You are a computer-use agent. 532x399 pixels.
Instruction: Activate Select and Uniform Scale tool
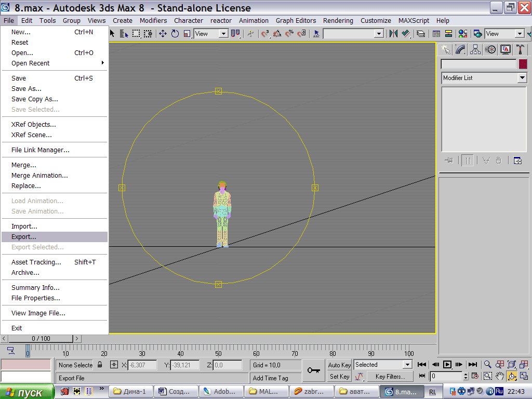[187, 34]
